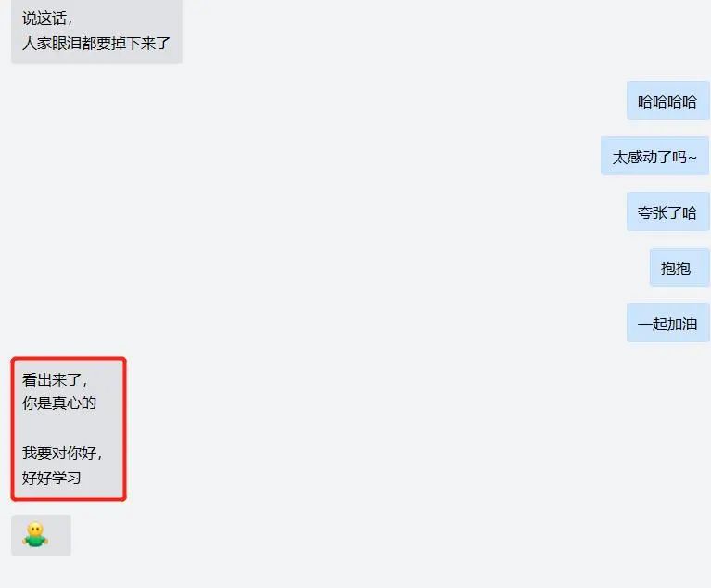
Task: Click the line 人家眼泪都要掉下来了
Action: pos(96,43)
